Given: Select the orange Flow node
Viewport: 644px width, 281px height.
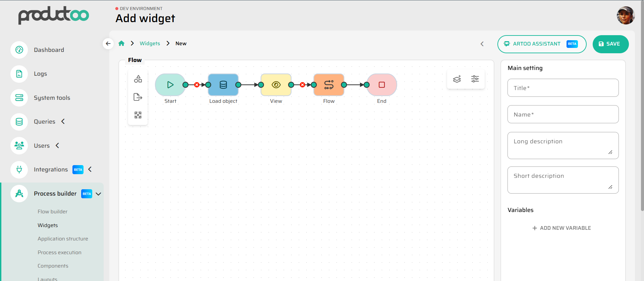Looking at the screenshot, I should [329, 85].
